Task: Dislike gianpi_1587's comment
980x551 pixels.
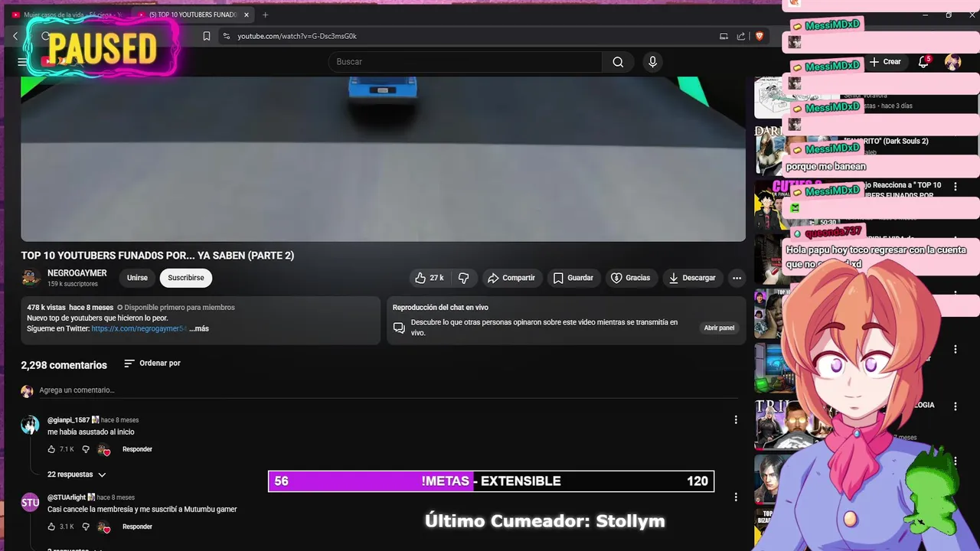Action: (x=86, y=449)
